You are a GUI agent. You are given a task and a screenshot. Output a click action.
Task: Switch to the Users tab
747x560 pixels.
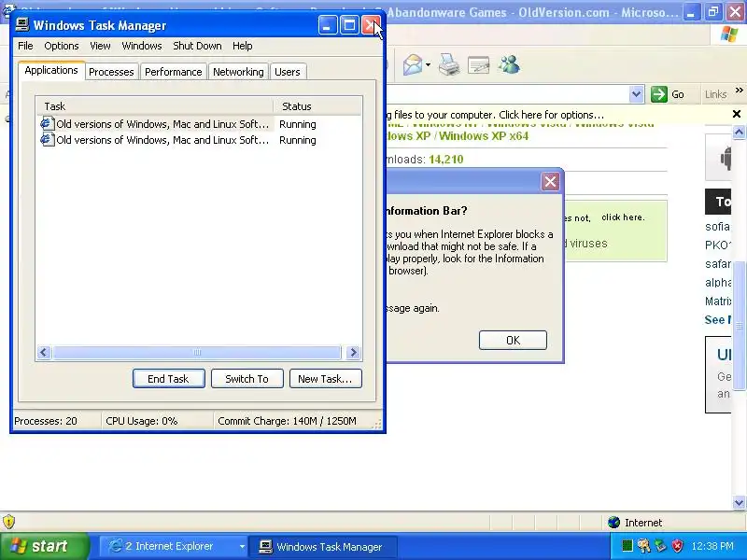[288, 72]
